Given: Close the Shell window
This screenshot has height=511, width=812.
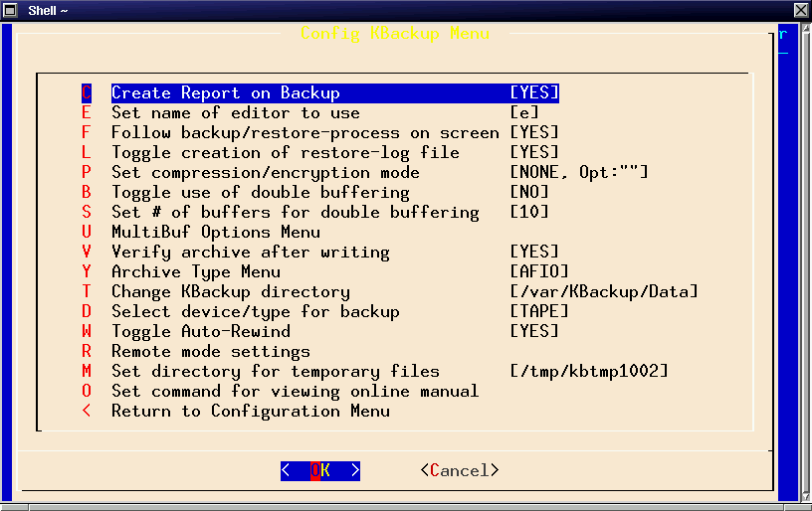Looking at the screenshot, I should [x=801, y=9].
